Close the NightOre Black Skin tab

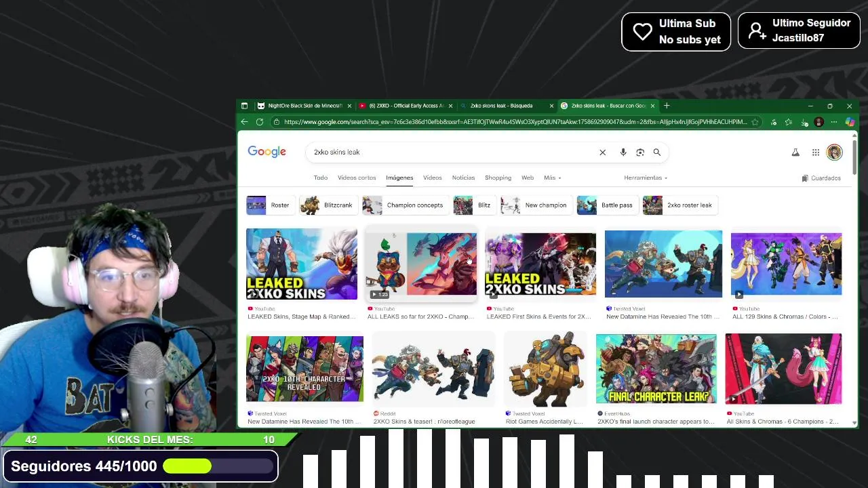pyautogui.click(x=349, y=106)
